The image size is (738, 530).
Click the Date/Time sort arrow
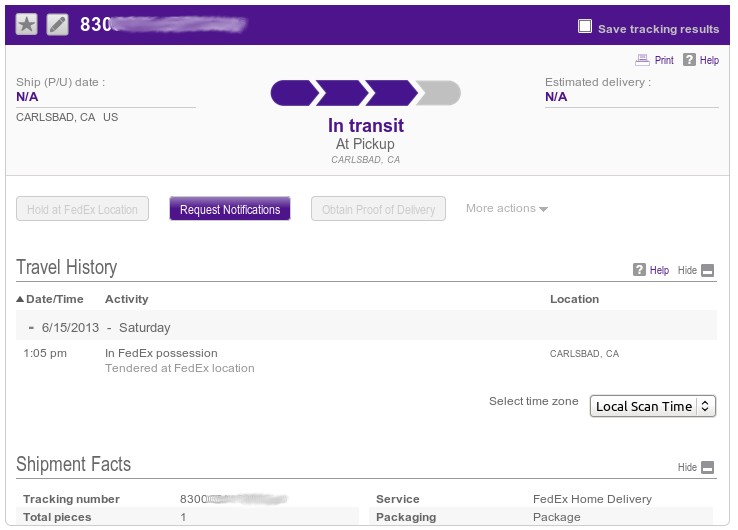[20, 299]
